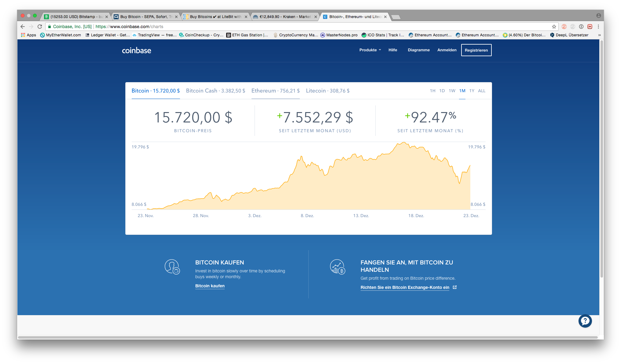Expand the Produkte dropdown menu
Image resolution: width=621 pixels, height=364 pixels.
370,50
